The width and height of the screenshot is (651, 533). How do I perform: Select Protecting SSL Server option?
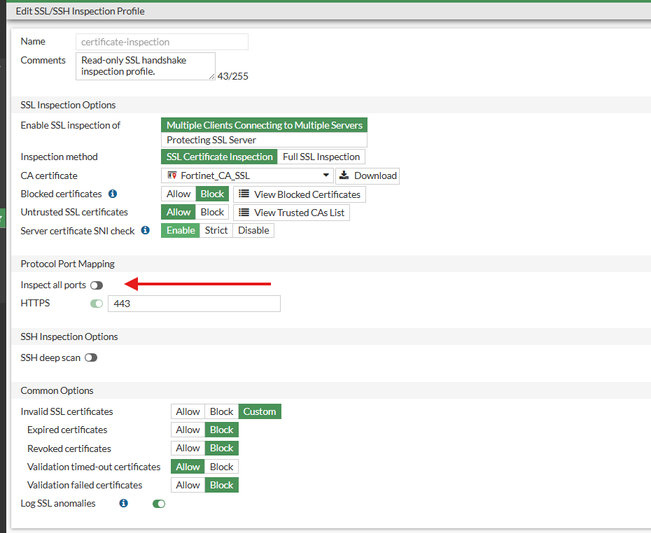(264, 140)
